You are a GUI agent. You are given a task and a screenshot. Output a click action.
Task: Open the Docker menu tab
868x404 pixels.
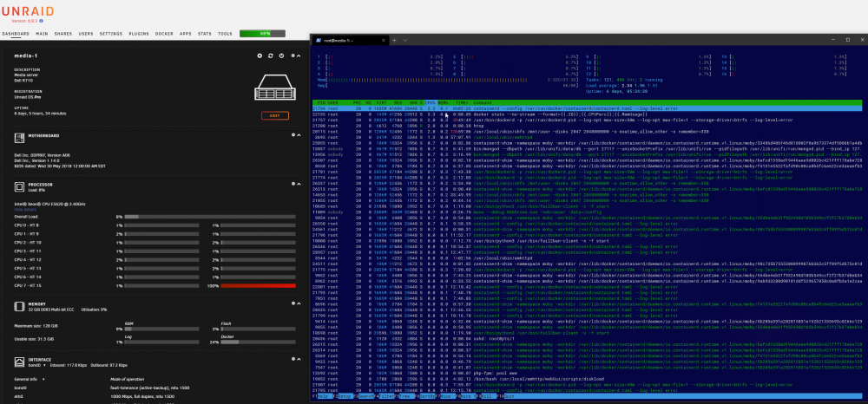click(x=164, y=34)
